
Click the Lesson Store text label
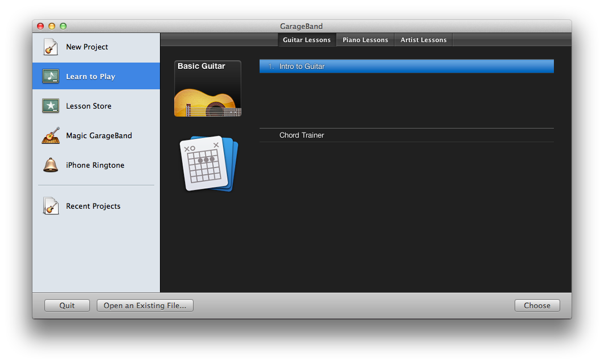(89, 106)
